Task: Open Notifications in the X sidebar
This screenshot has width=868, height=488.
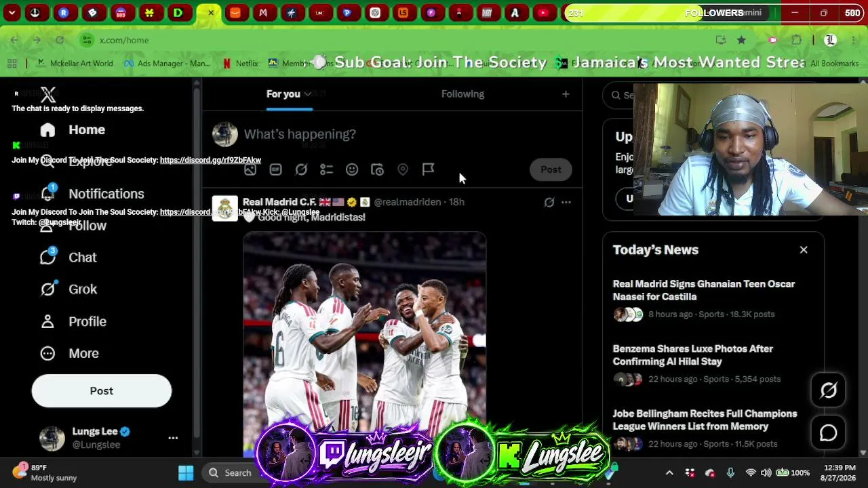Action: click(x=92, y=194)
